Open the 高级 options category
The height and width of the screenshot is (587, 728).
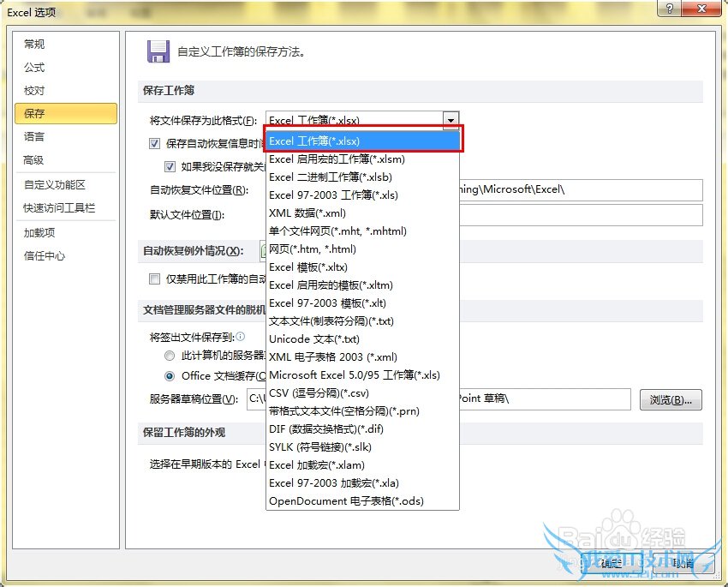[x=66, y=159]
